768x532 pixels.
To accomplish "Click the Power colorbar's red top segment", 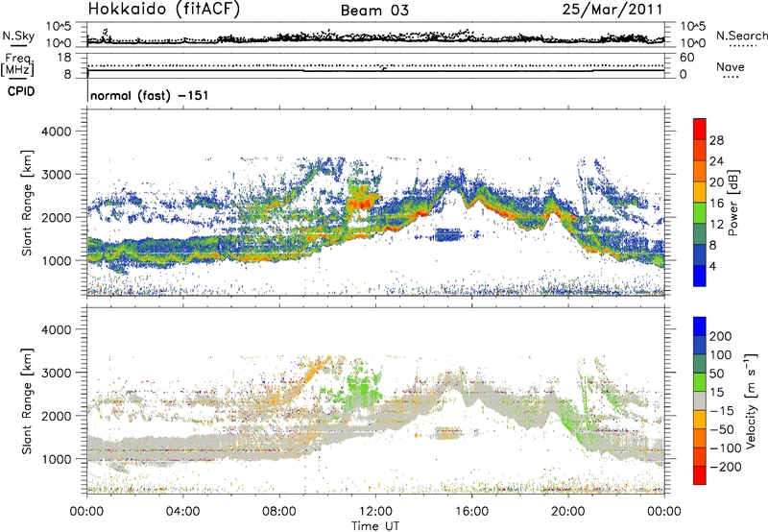I will [700, 129].
